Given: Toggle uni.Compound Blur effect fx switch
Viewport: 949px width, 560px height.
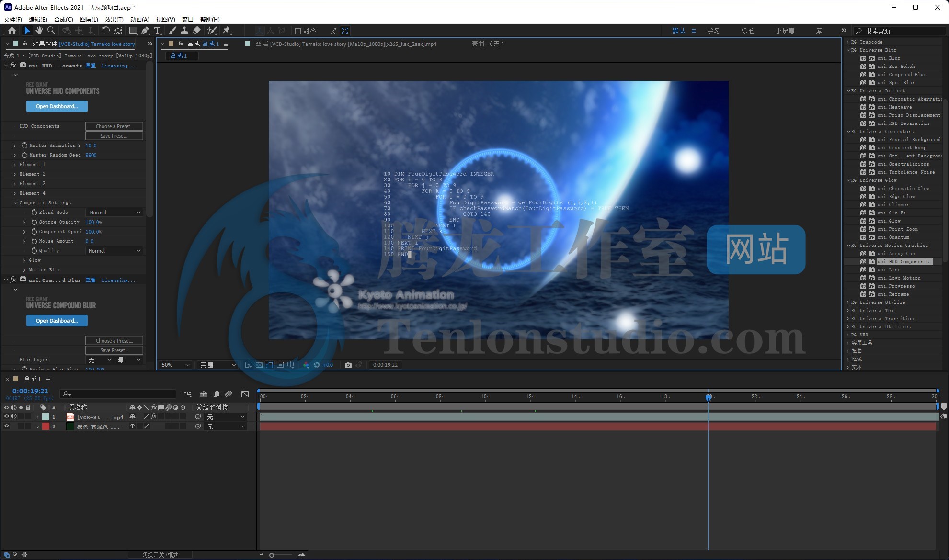Looking at the screenshot, I should point(13,280).
